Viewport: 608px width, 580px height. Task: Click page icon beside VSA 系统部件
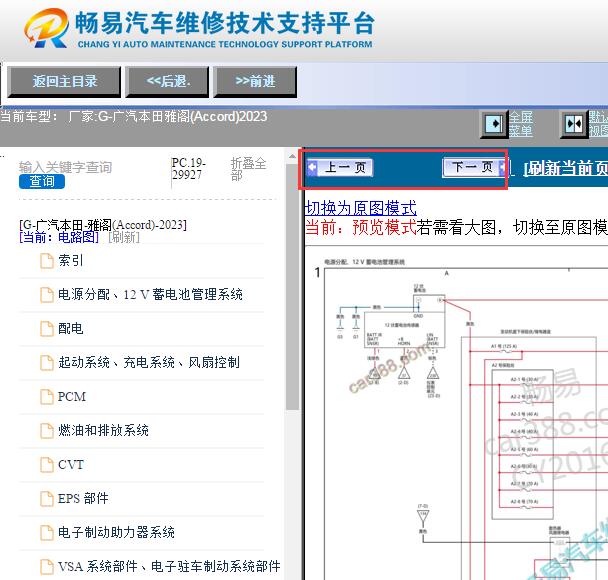click(47, 566)
